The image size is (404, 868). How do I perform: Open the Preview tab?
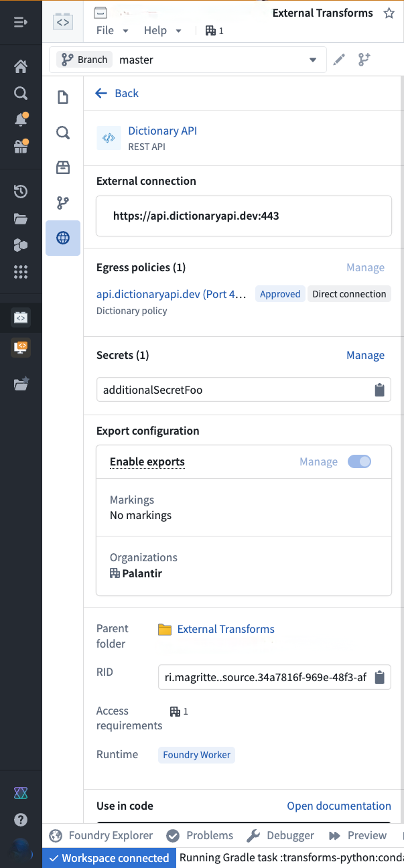(358, 835)
